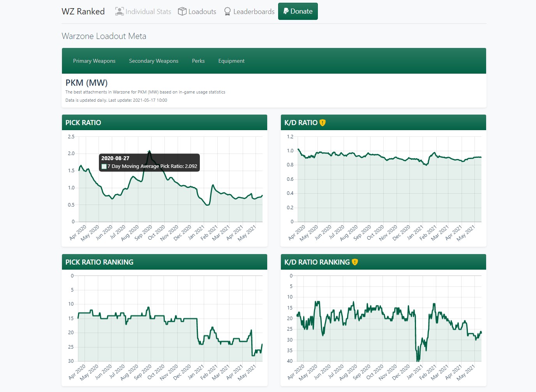
Task: Click the Loadouts box icon
Action: [182, 11]
